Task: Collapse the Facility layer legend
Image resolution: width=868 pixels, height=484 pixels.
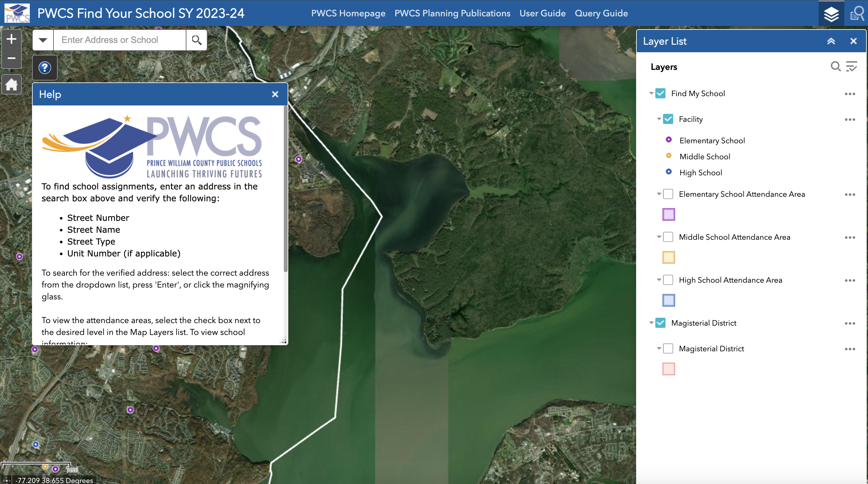Action: tap(659, 119)
